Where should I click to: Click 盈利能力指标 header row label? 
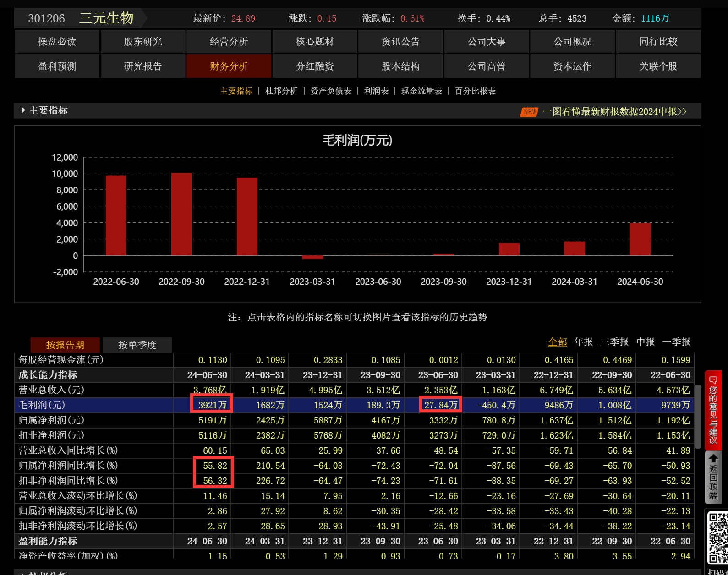pos(48,541)
